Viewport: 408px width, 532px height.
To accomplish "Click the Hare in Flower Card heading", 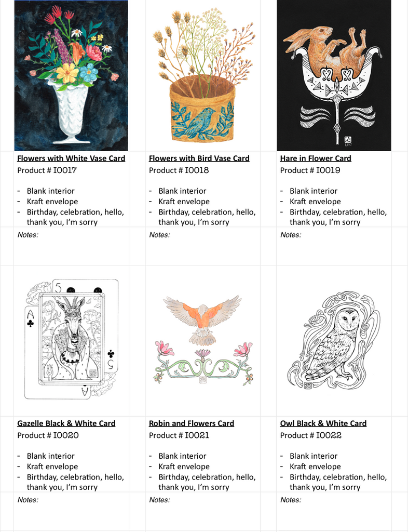I will click(316, 158).
